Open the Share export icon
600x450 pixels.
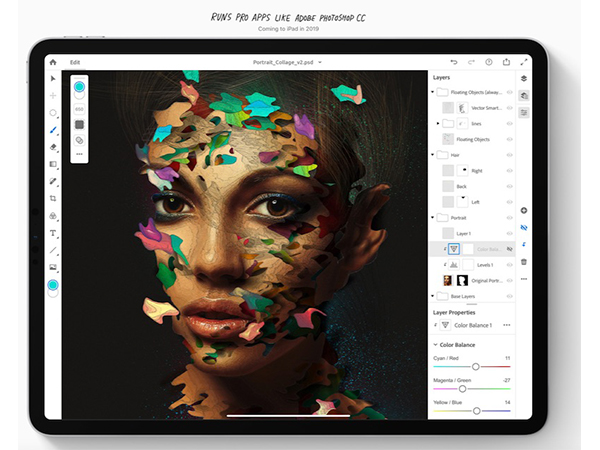pos(506,62)
